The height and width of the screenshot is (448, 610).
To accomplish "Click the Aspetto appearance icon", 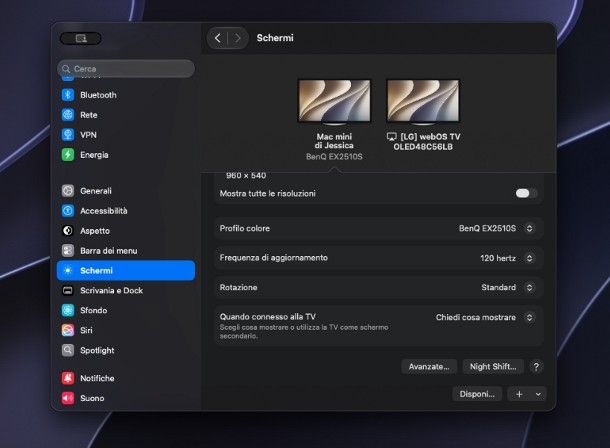I will tap(68, 231).
